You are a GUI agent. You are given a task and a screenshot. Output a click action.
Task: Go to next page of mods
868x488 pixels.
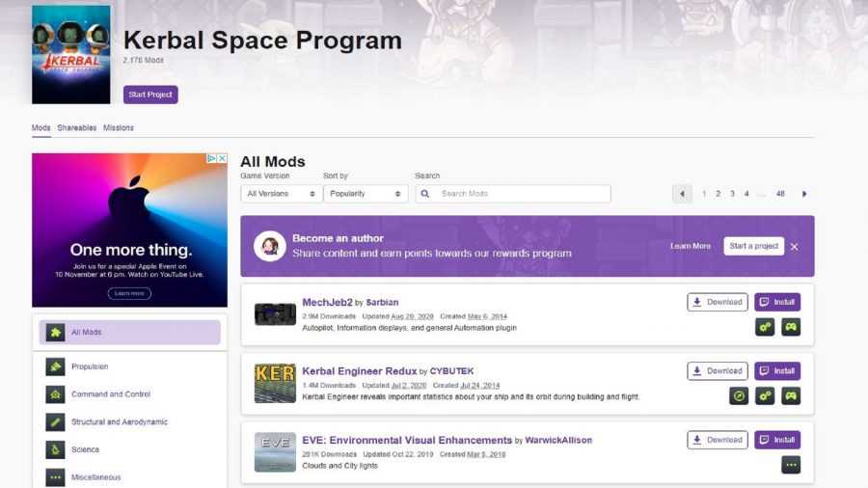[x=804, y=194]
